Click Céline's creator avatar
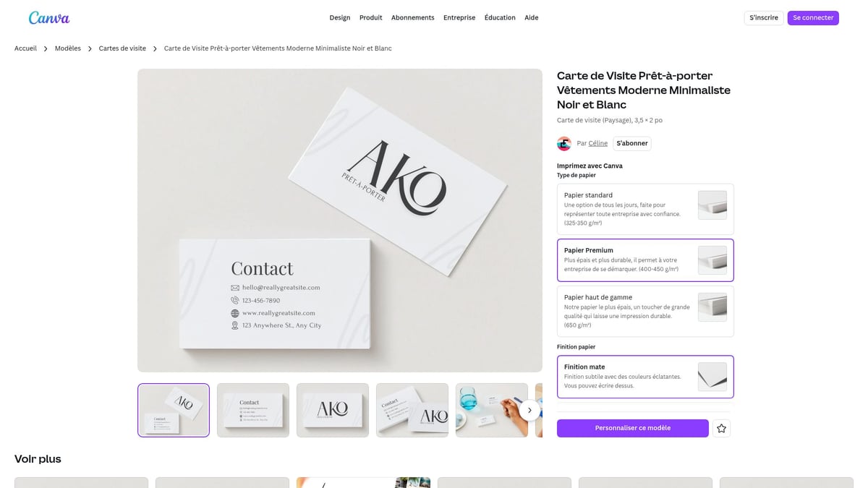The image size is (868, 488). tap(564, 143)
